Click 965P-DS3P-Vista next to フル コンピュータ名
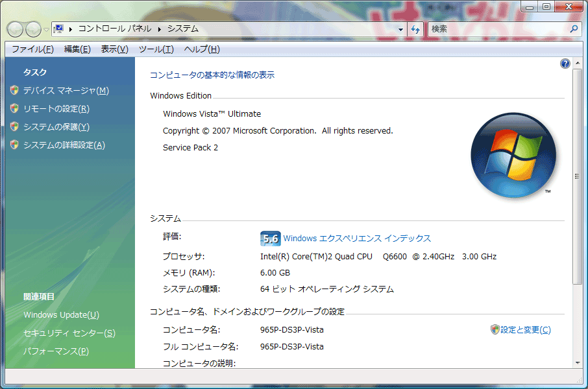 click(x=292, y=347)
